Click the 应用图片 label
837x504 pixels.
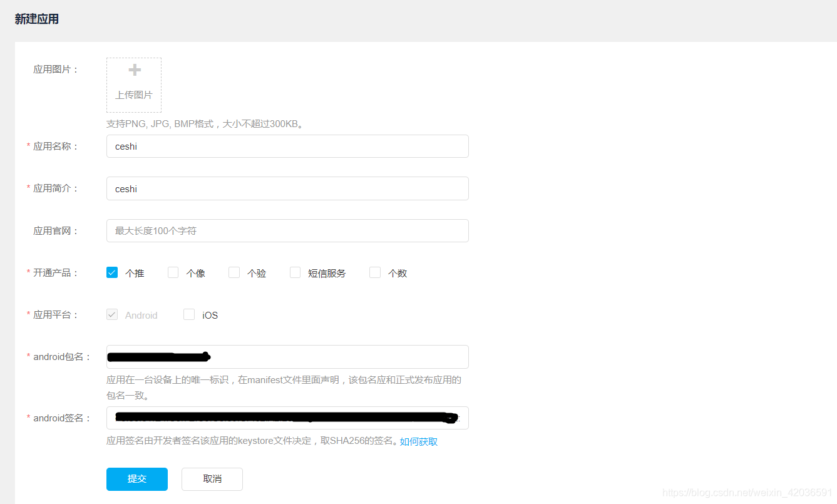tap(56, 69)
